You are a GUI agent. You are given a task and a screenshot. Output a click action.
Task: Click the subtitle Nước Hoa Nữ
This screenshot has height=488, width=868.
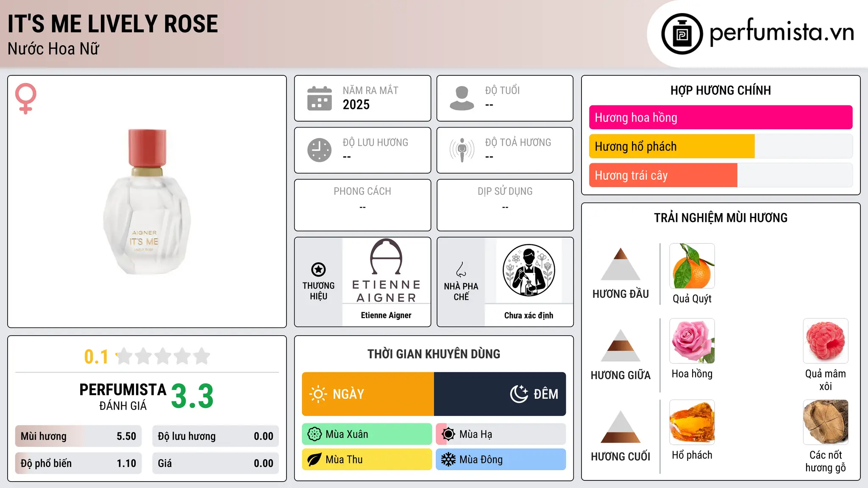[53, 49]
